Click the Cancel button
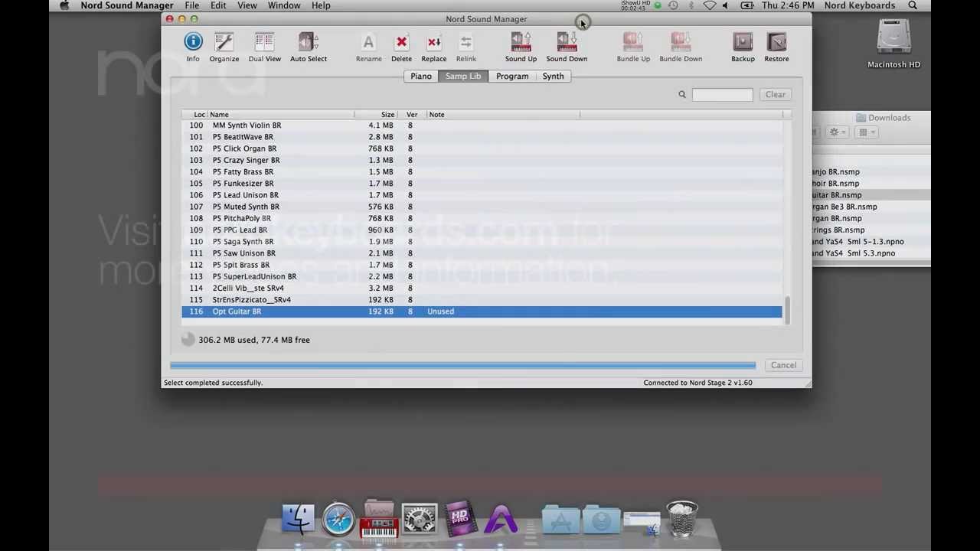This screenshot has height=551, width=980. [783, 365]
